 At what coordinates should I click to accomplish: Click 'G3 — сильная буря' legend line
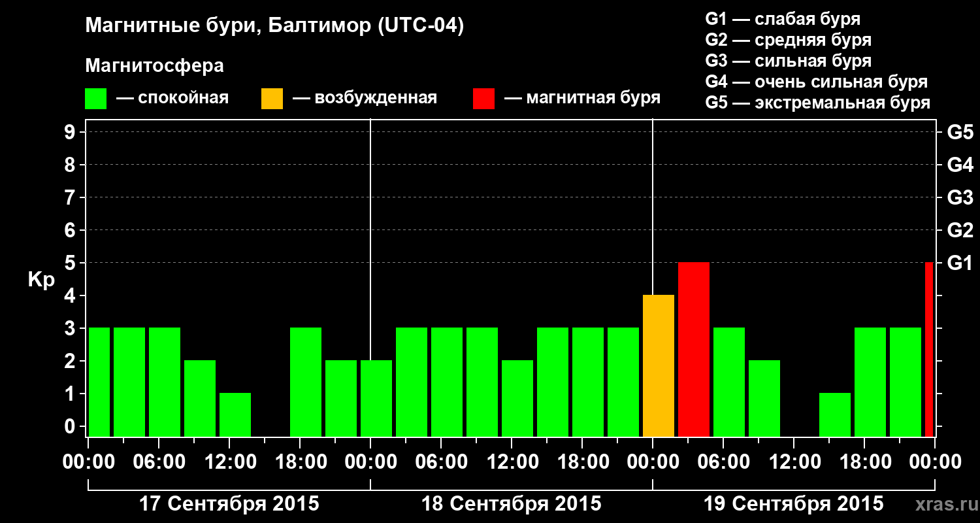[x=788, y=61]
